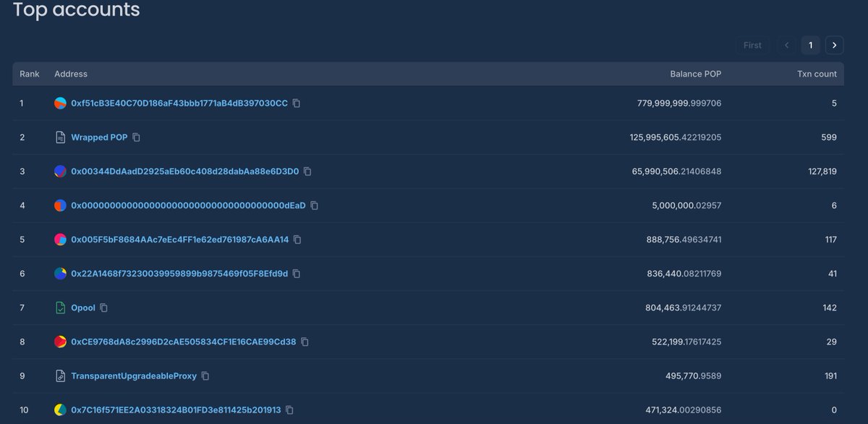This screenshot has width=868, height=424.
Task: Click the dEaD address identicon
Action: 61,205
